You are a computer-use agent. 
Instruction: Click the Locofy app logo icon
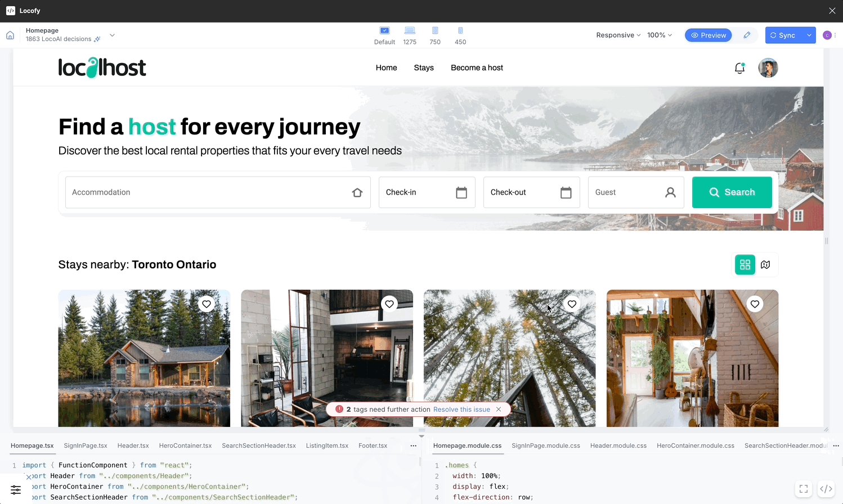coord(11,11)
